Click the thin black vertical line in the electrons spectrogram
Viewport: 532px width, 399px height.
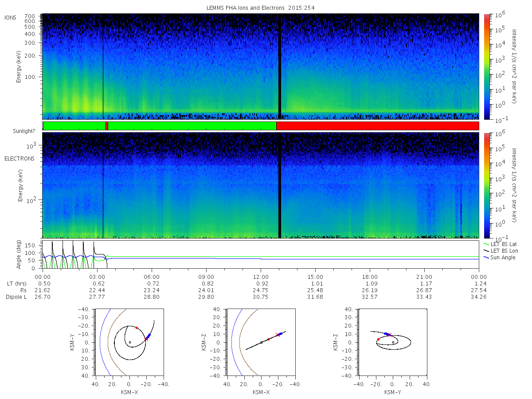103,185
